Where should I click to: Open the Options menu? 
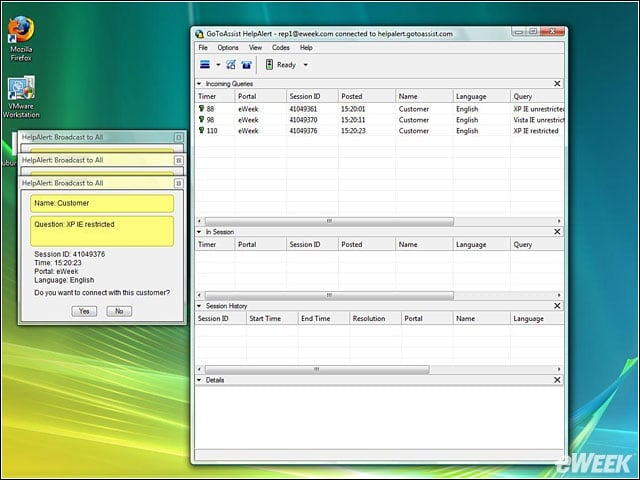(228, 48)
